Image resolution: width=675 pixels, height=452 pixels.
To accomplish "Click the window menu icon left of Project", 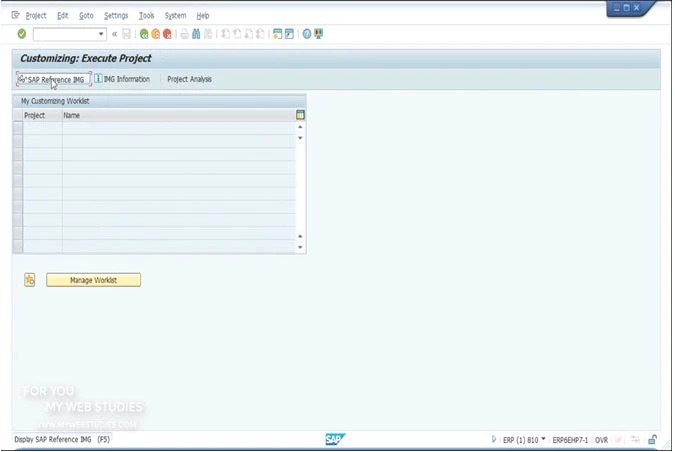I will pyautogui.click(x=15, y=15).
